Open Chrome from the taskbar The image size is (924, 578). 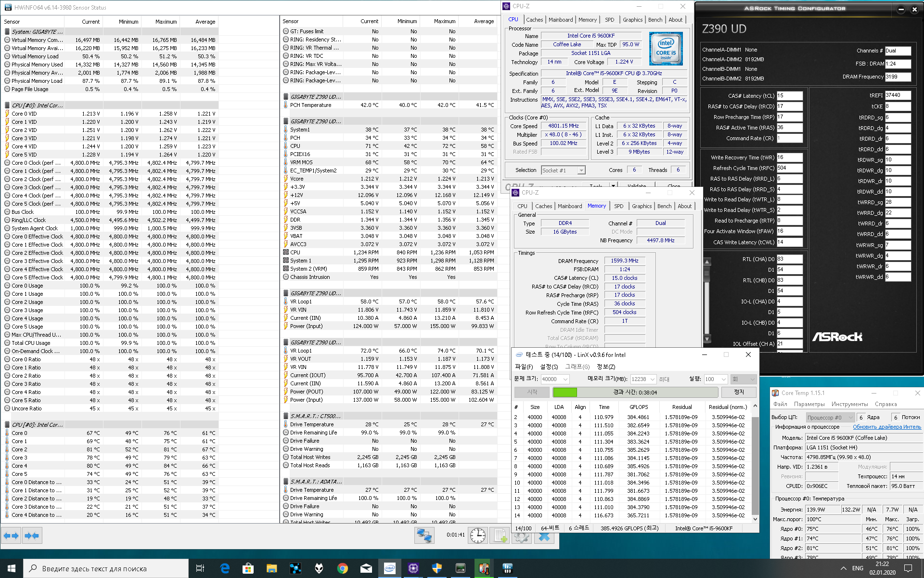coord(343,568)
